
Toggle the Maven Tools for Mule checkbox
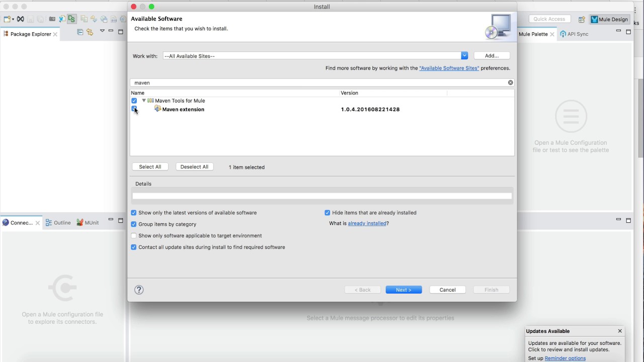(134, 101)
